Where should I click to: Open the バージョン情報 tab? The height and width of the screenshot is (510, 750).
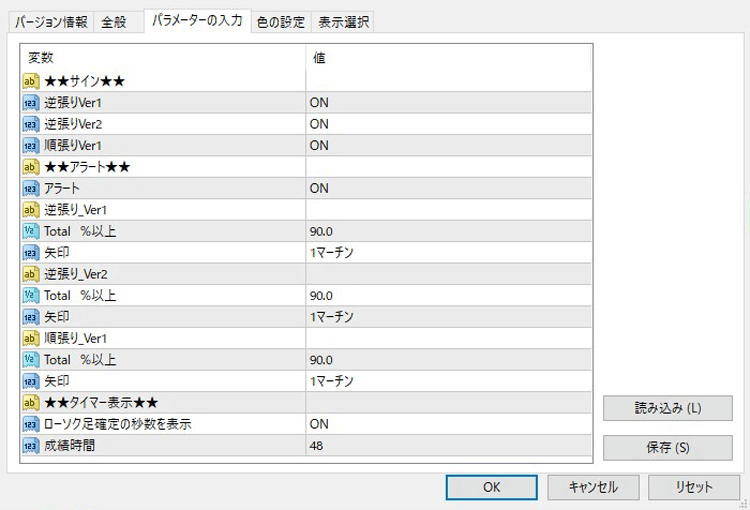[x=51, y=22]
